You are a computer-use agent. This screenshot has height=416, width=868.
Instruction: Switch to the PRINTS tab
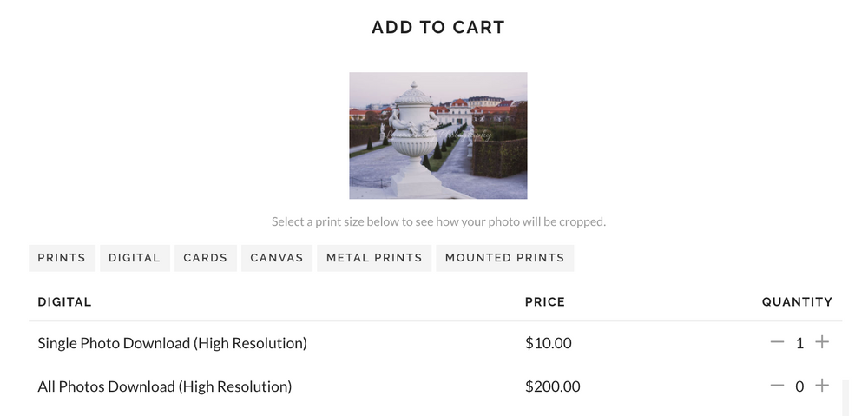62,258
